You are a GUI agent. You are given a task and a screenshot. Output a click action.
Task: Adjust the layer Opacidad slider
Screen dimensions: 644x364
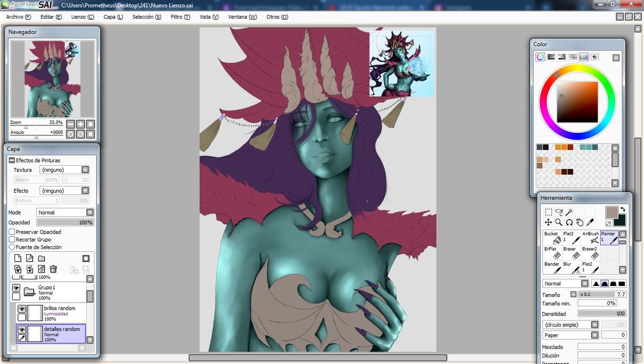[x=65, y=223]
